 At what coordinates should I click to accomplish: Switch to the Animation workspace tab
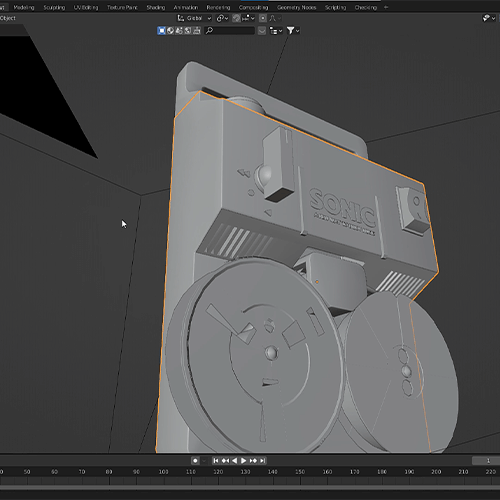(x=186, y=7)
